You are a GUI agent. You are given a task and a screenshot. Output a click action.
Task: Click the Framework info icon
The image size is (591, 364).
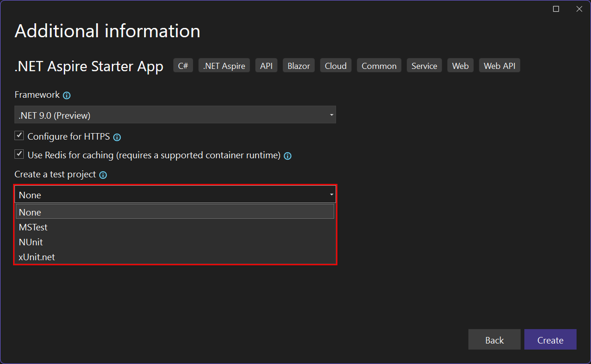67,95
